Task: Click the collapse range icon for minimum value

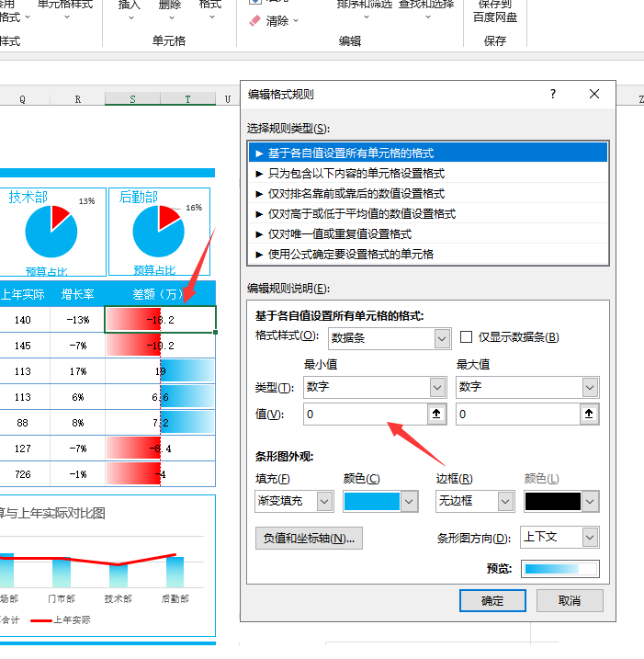Action: pos(436,414)
